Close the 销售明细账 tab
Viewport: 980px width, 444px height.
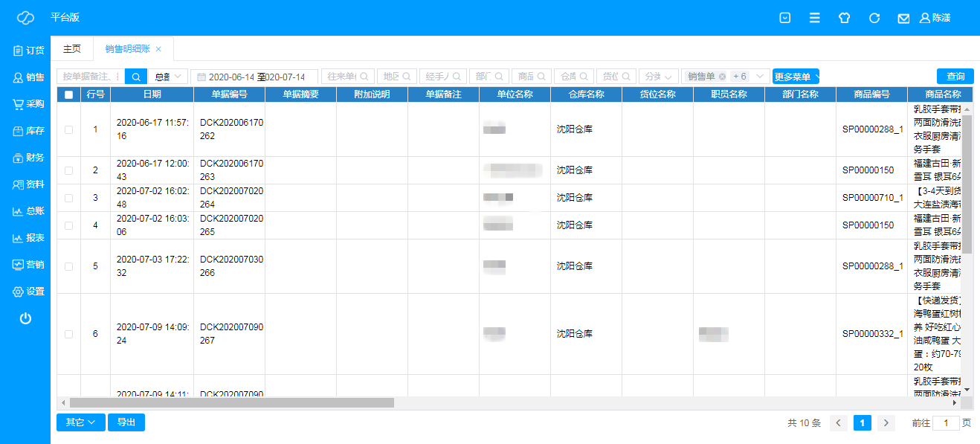tap(158, 49)
